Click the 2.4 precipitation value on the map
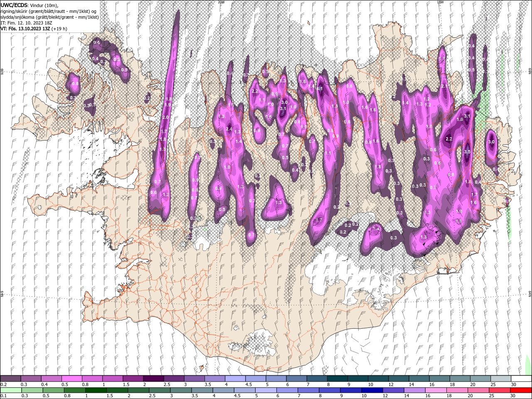 click(x=229, y=129)
